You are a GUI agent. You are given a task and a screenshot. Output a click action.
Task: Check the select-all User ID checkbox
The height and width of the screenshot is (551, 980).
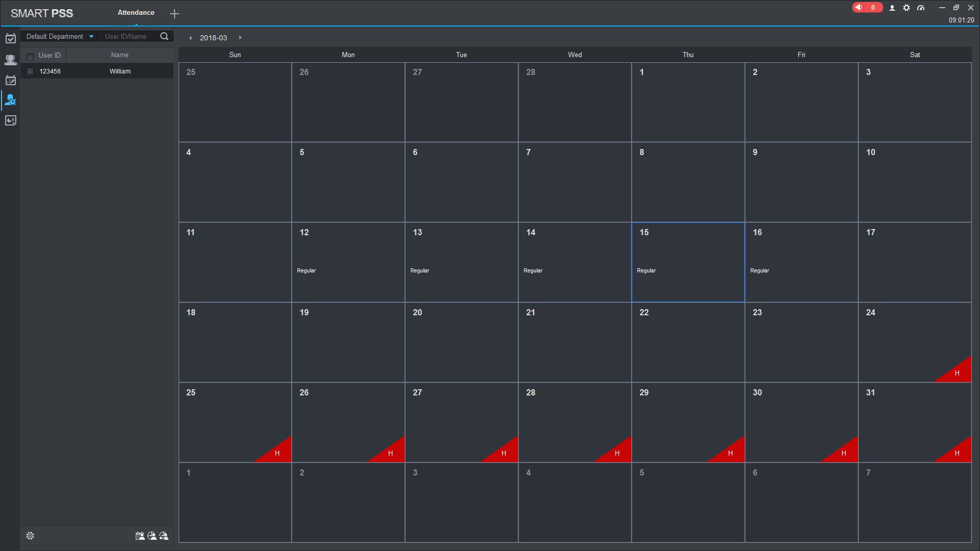click(30, 57)
